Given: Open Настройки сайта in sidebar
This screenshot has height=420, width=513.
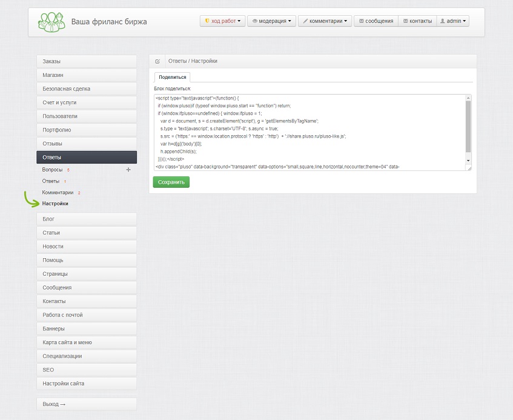Looking at the screenshot, I should click(87, 384).
